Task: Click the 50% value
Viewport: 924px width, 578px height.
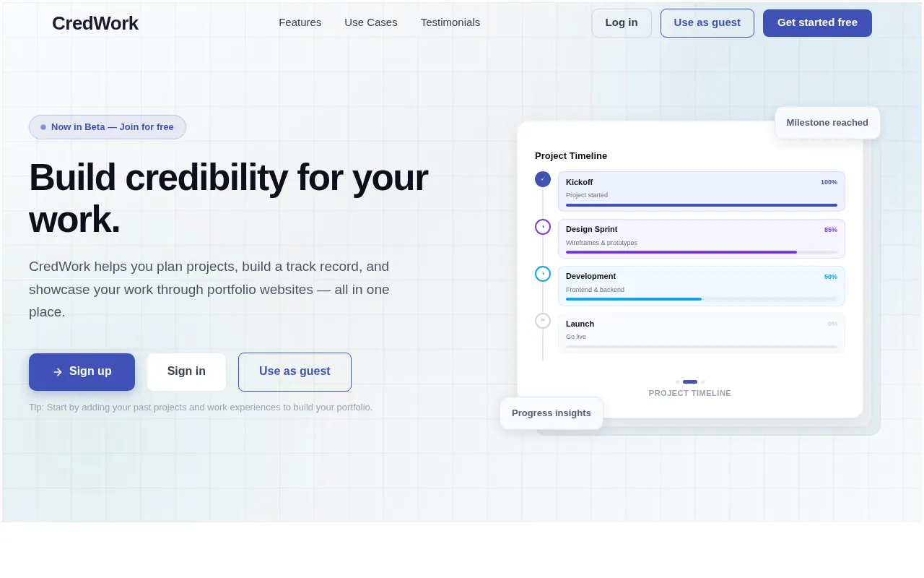Action: click(831, 277)
